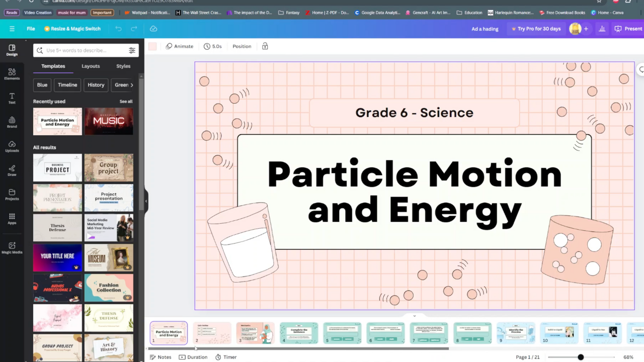Open the 5.0s page timing setting
The width and height of the screenshot is (644, 362).
click(x=213, y=46)
